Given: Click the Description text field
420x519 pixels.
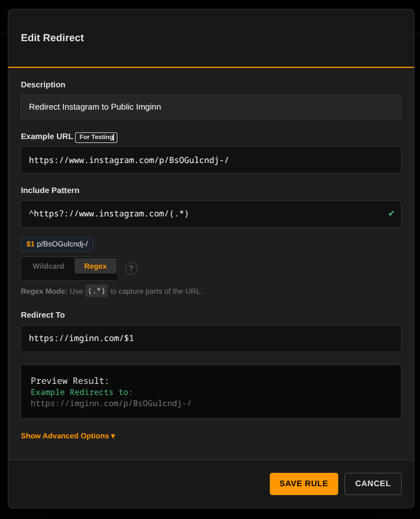Looking at the screenshot, I should (x=211, y=107).
